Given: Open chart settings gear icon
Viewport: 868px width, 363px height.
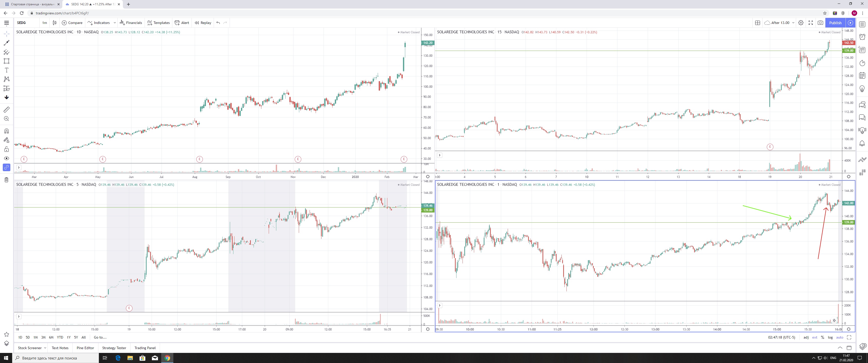Looking at the screenshot, I should [801, 22].
